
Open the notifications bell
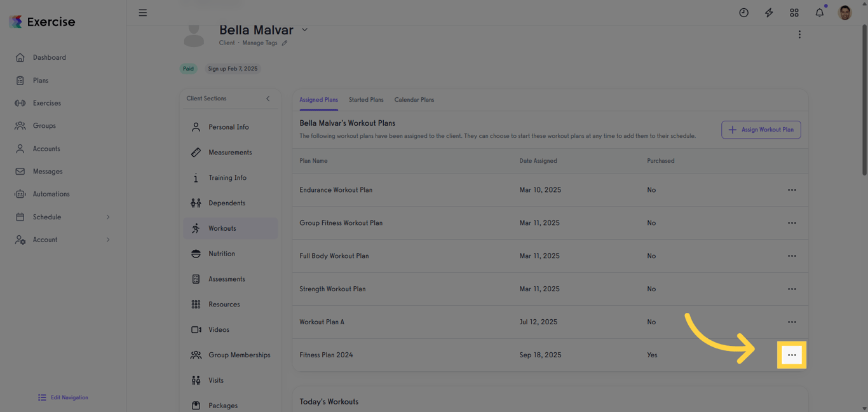click(x=819, y=12)
